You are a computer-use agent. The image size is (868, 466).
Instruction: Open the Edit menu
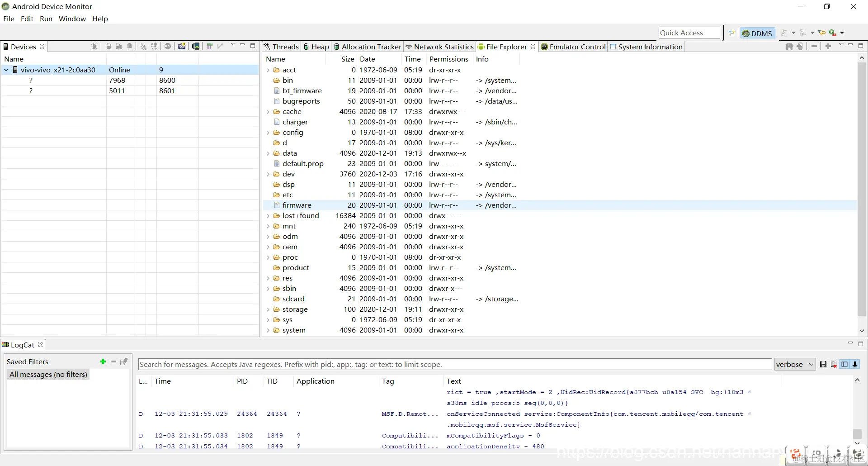point(27,19)
